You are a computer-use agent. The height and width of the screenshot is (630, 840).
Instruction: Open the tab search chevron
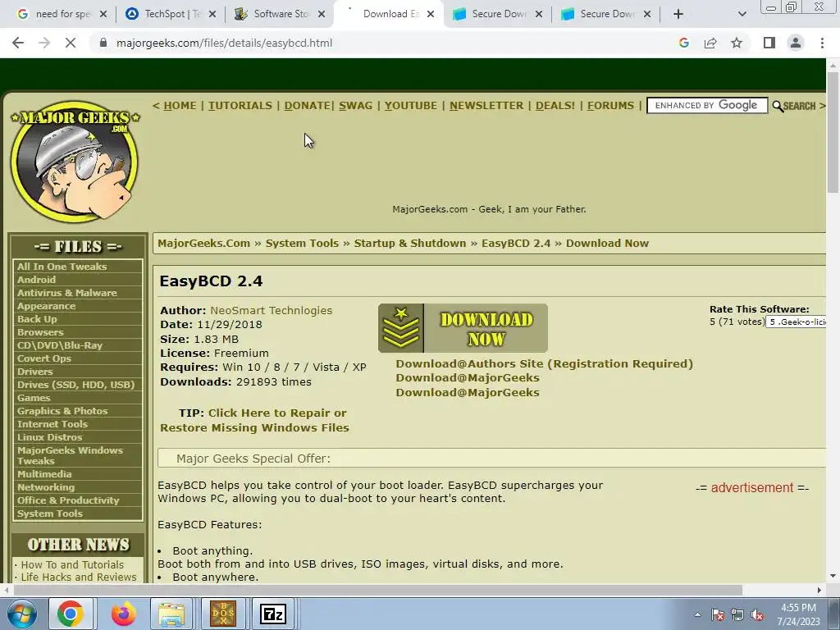click(742, 14)
